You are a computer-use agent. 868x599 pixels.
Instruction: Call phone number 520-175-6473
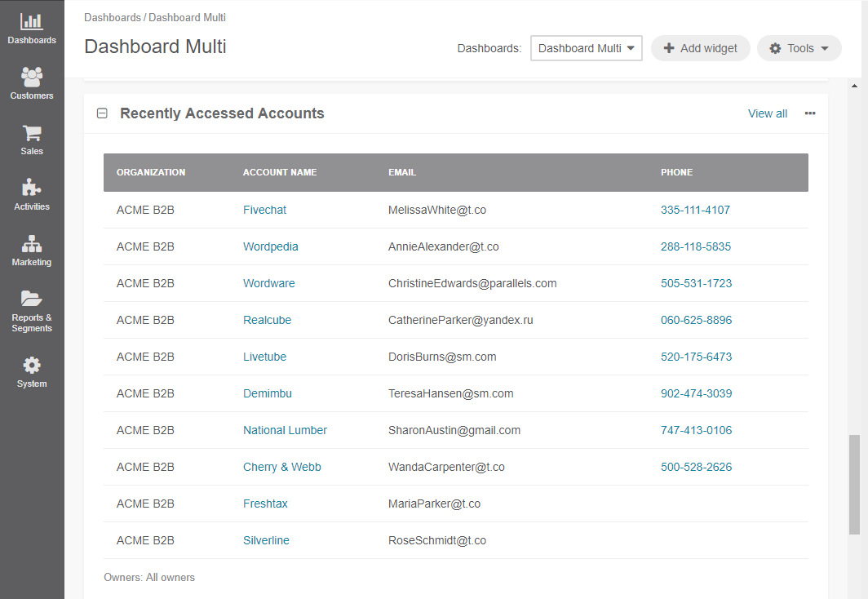click(x=696, y=357)
